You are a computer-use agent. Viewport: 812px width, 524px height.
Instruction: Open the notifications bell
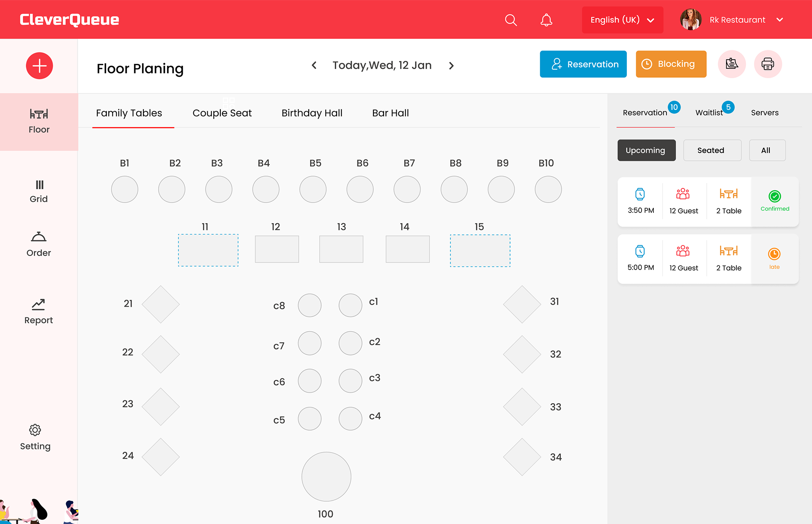point(546,20)
